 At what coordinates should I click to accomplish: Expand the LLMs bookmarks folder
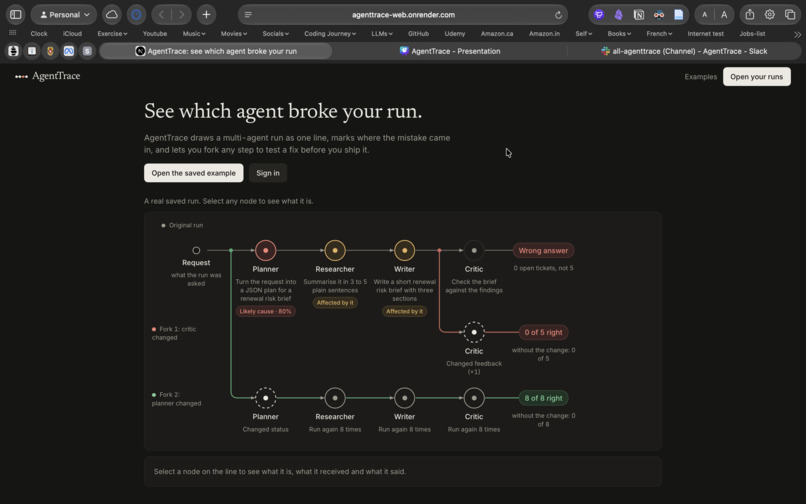(x=382, y=33)
